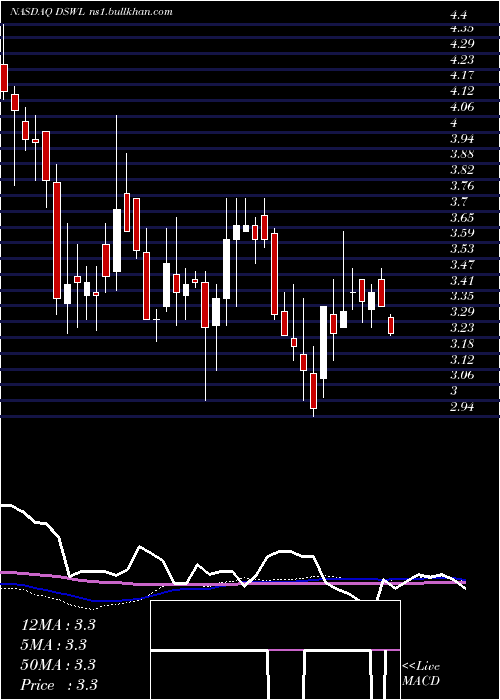Select the first red candlestick at the chart's left edge

pos(4,78)
